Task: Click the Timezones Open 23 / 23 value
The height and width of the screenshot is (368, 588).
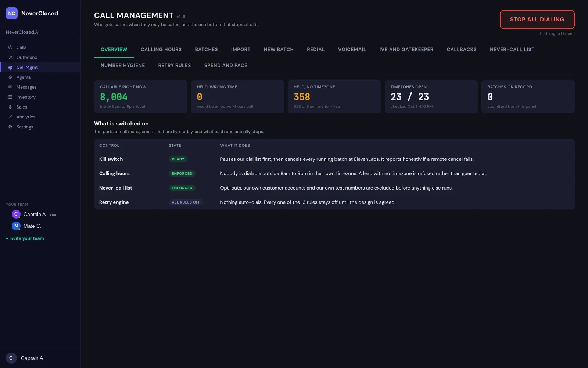Action: click(410, 97)
